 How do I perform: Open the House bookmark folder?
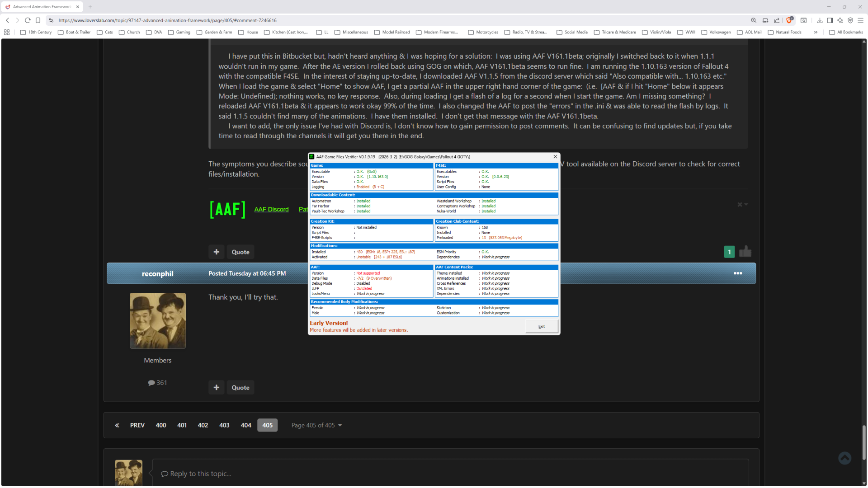click(x=248, y=32)
